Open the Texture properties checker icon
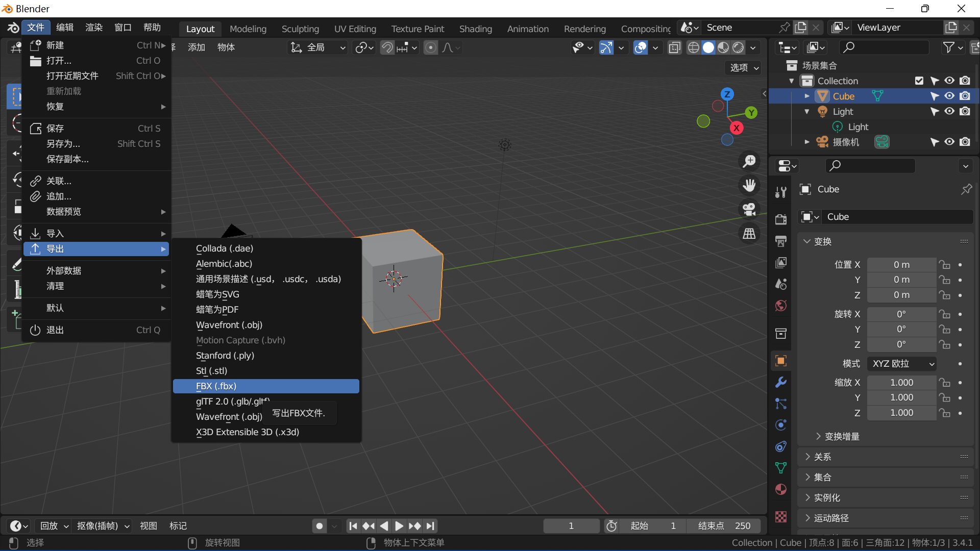 click(780, 516)
